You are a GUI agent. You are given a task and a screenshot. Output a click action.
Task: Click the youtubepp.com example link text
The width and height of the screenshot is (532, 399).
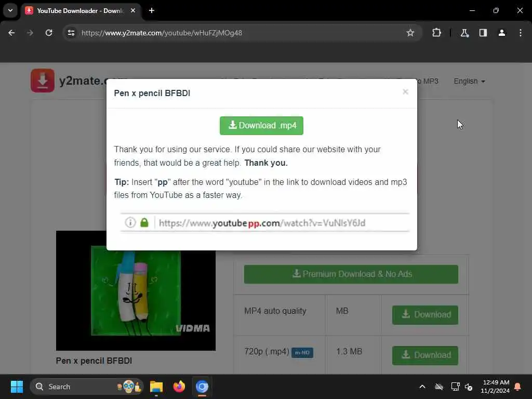pos(262,223)
